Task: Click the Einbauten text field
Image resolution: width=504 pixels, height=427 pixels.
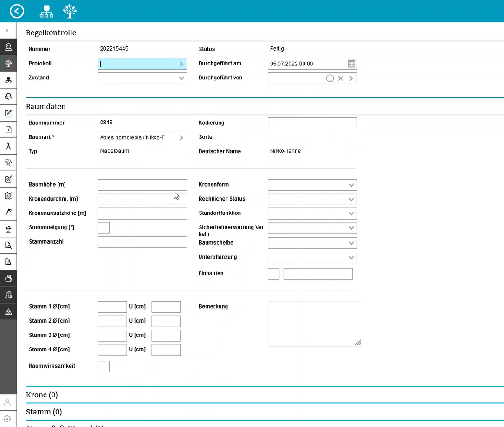Action: coord(318,274)
